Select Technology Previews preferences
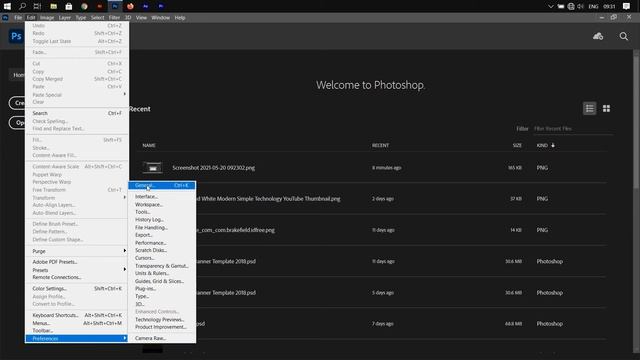Viewport: 640px width, 360px height. (x=162, y=320)
